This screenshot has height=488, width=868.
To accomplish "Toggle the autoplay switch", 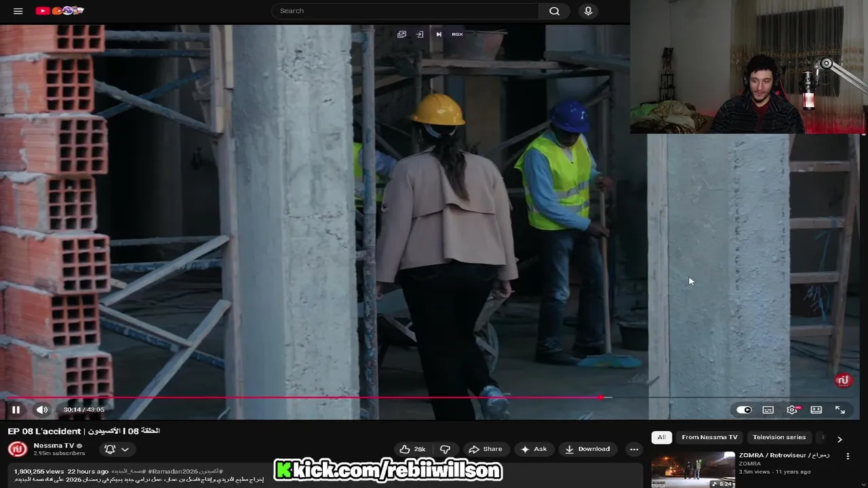I will [744, 409].
